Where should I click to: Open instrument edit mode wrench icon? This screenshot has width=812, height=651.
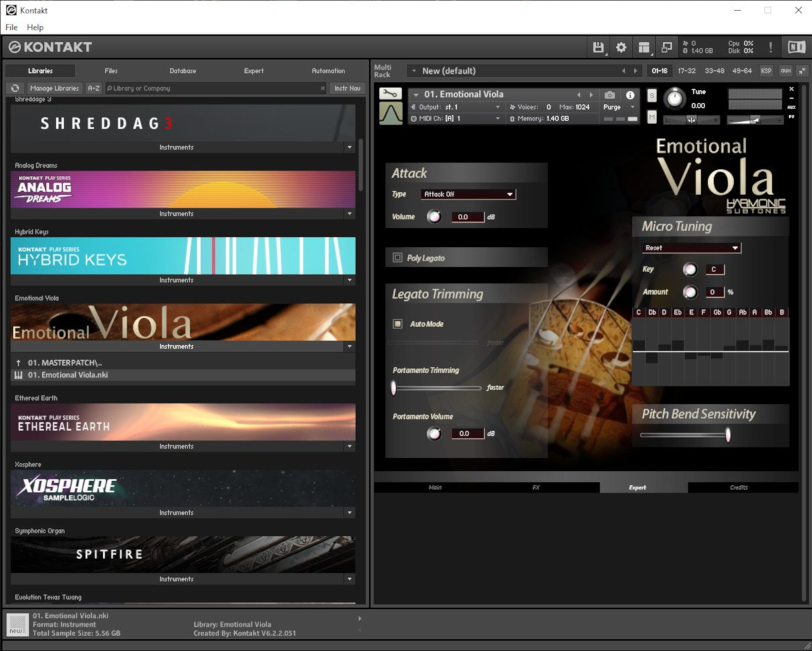[x=390, y=93]
